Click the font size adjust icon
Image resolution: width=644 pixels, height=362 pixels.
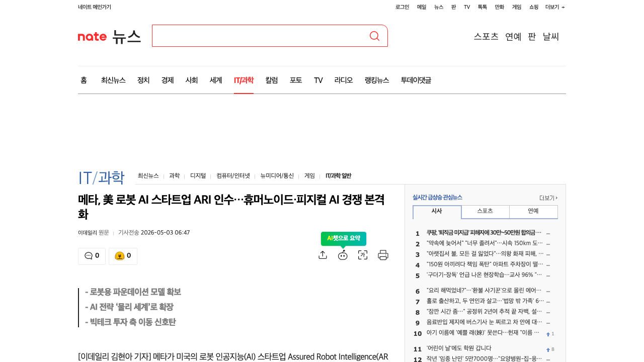click(x=363, y=255)
